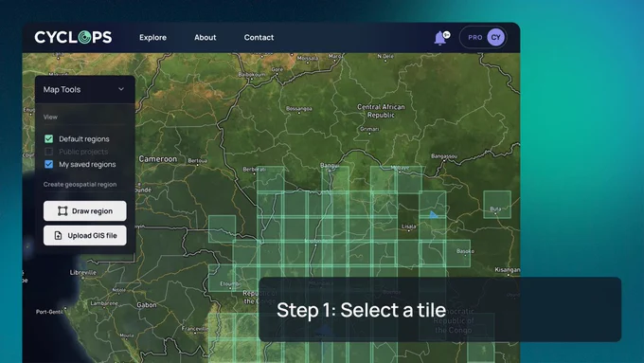Collapse the Map Tools panel chevron
Viewport: 644px width, 363px height.
[121, 89]
